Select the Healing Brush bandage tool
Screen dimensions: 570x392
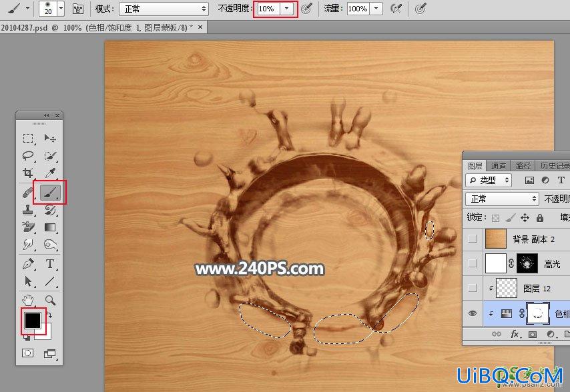[27, 193]
